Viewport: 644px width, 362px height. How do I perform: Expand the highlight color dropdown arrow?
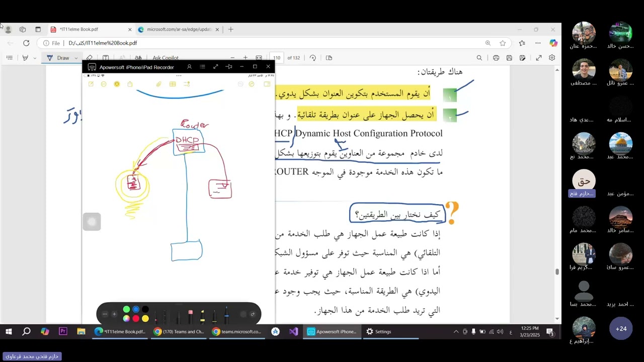(x=35, y=58)
